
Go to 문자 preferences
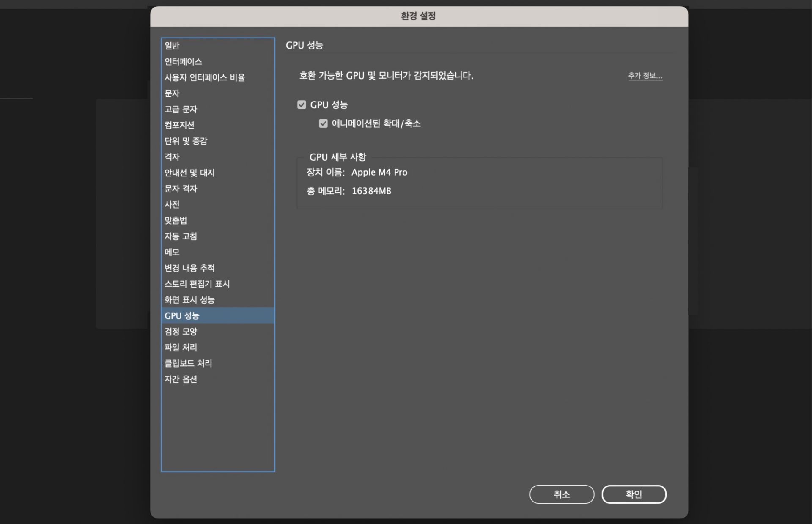click(172, 93)
